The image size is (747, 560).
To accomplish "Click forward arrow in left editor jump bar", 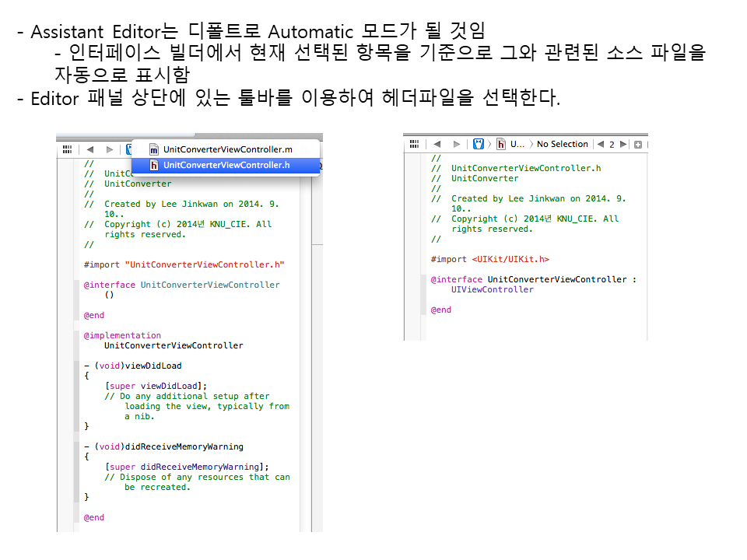I will point(110,149).
